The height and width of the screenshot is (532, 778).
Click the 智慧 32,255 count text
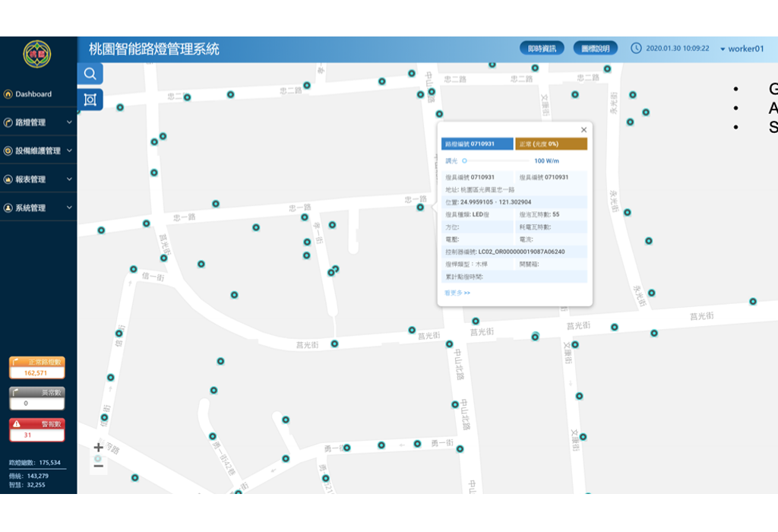click(27, 486)
